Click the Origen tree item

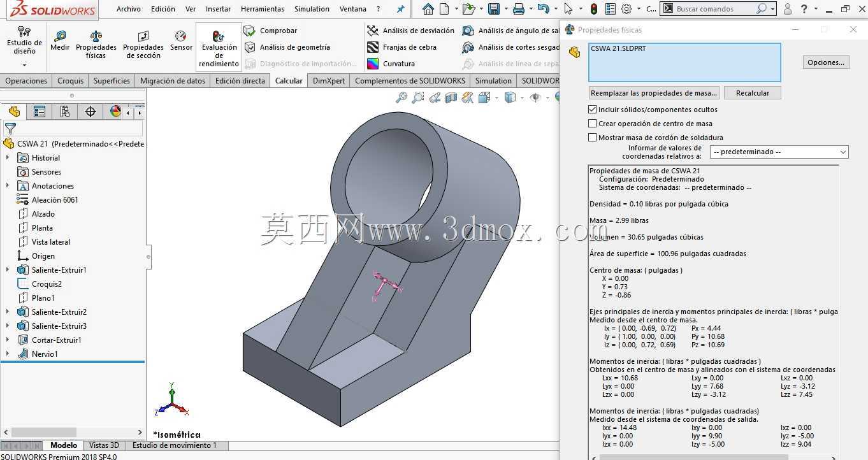click(x=43, y=256)
